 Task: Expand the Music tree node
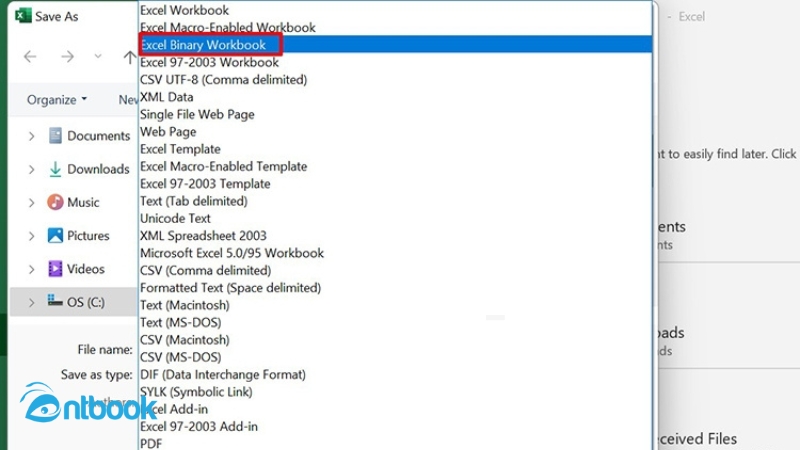[x=31, y=203]
